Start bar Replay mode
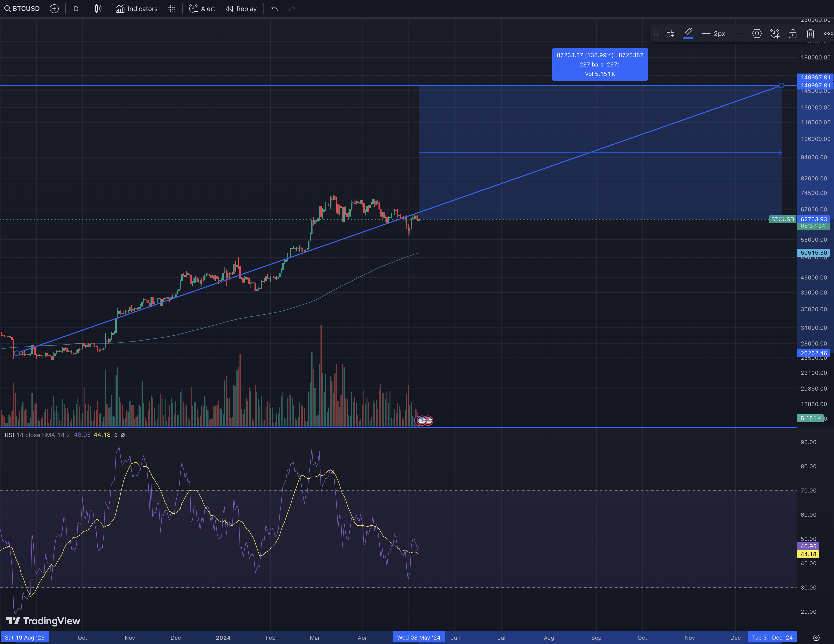The height and width of the screenshot is (644, 834). [241, 8]
